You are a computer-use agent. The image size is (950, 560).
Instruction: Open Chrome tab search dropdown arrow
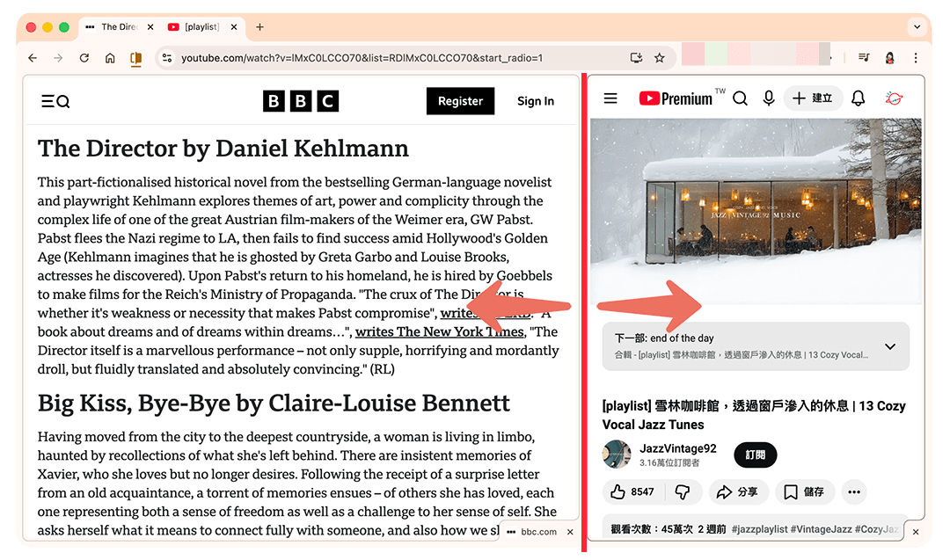click(x=917, y=27)
